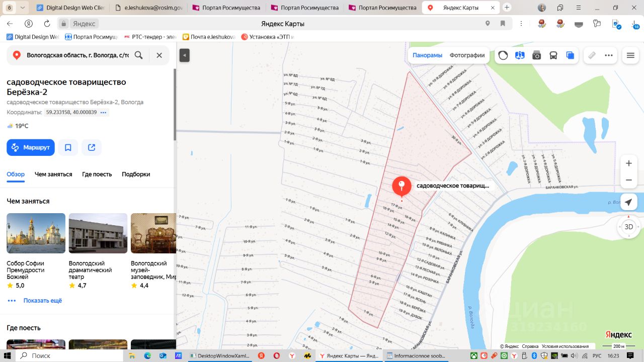Open Установка «ЭТП bookmark
The image size is (644, 362).
(x=267, y=37)
